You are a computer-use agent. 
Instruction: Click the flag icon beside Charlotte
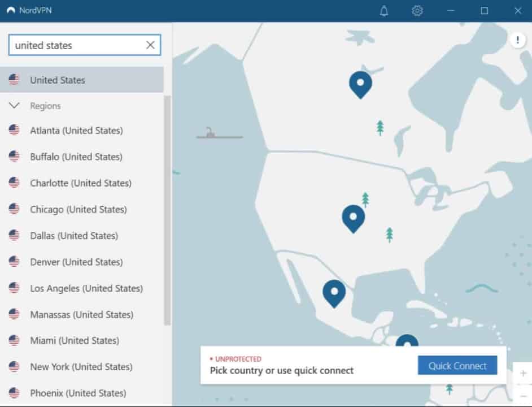tap(14, 183)
